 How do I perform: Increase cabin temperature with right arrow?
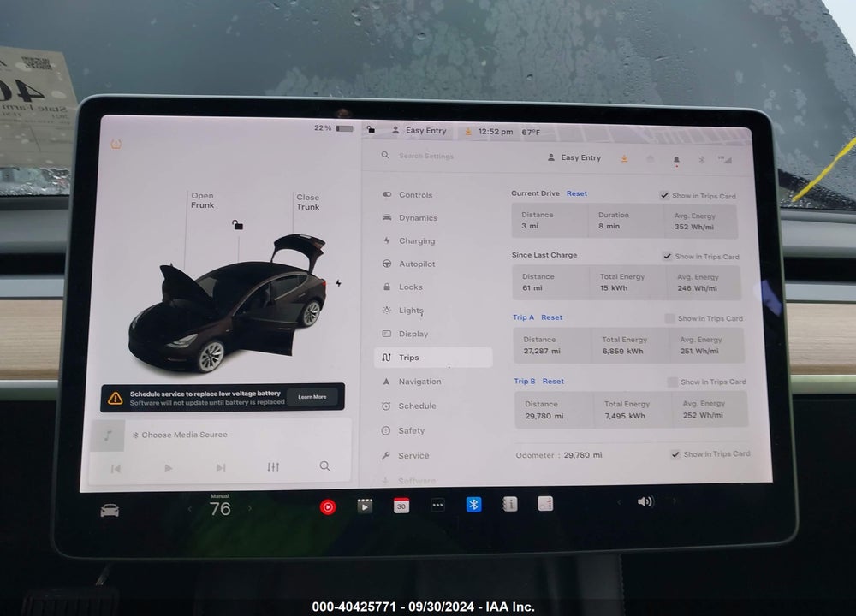(x=250, y=508)
